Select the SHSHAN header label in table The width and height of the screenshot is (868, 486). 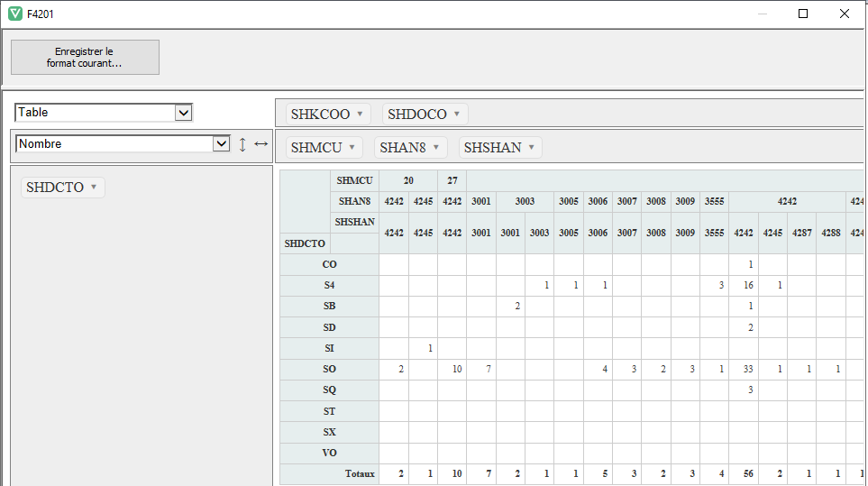pos(355,222)
